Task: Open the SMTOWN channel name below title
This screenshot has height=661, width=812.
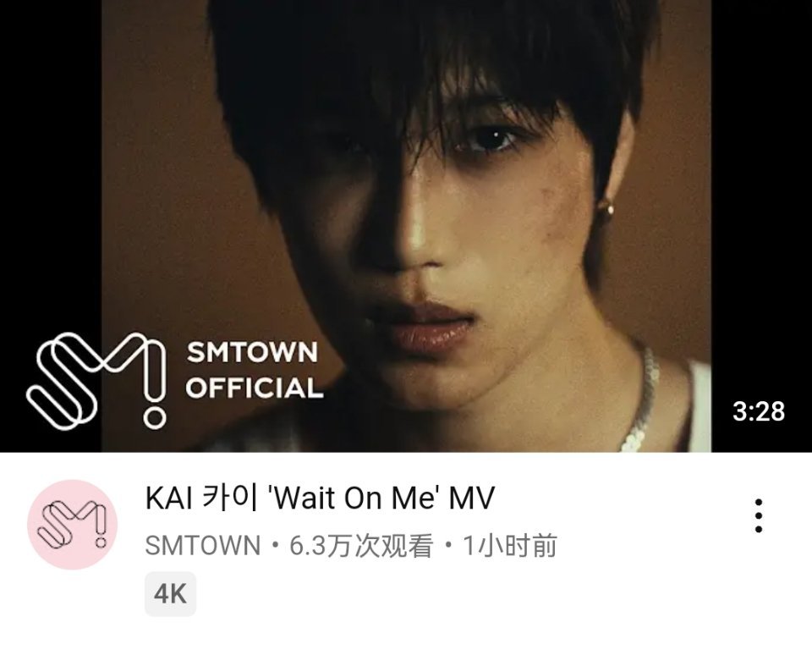Action: 202,546
